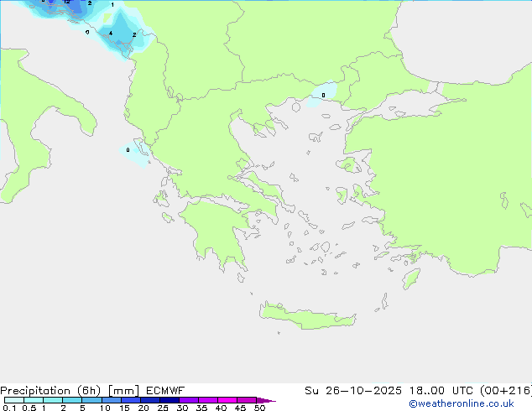532x411 pixels.
Task: Click the island of Crete on map
Action: (307, 317)
